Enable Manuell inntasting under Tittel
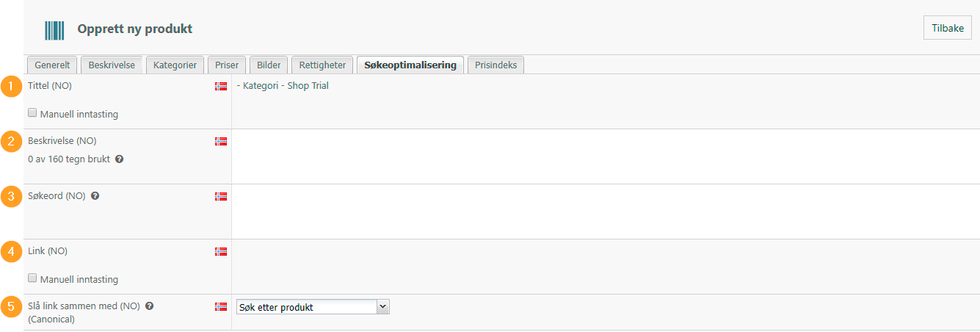The height and width of the screenshot is (332, 980). click(x=32, y=113)
